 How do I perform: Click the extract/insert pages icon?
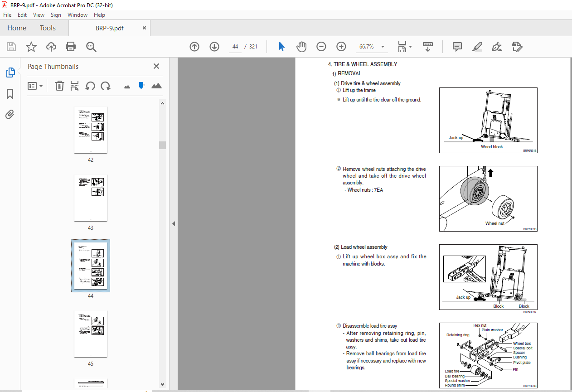75,86
